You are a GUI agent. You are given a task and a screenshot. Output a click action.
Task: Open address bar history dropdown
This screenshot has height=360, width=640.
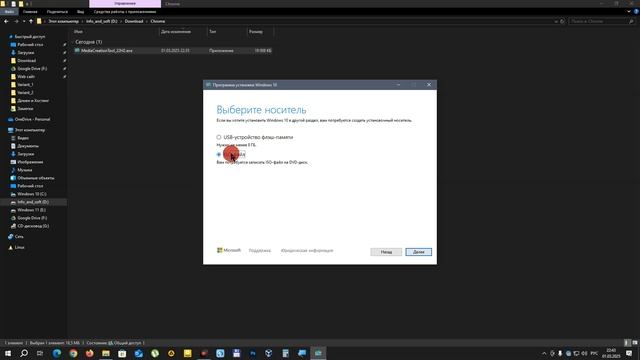(x=556, y=21)
